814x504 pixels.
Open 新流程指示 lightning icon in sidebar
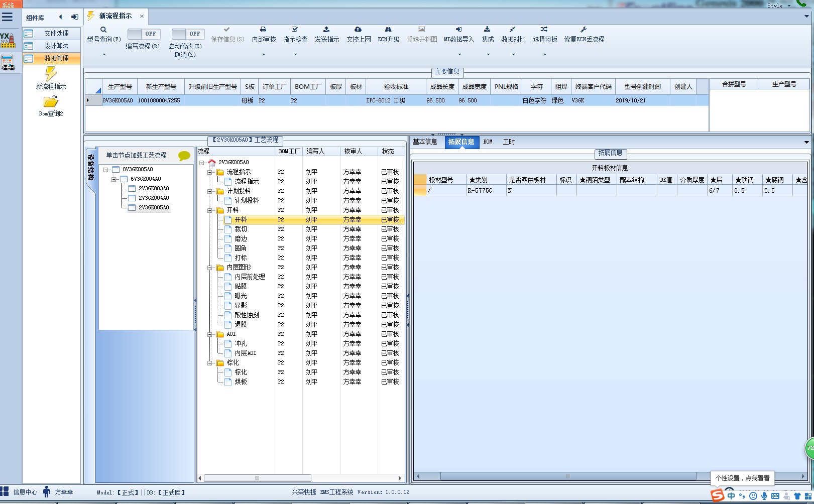coord(51,73)
